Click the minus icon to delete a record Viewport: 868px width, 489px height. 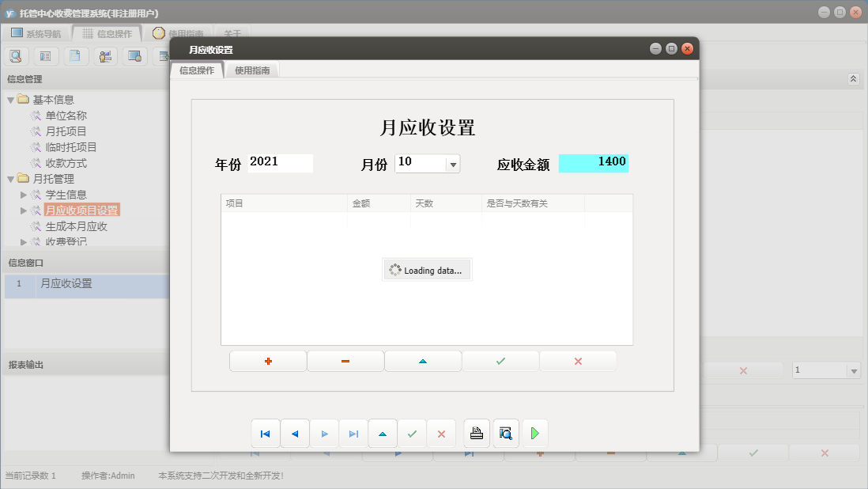pos(345,361)
